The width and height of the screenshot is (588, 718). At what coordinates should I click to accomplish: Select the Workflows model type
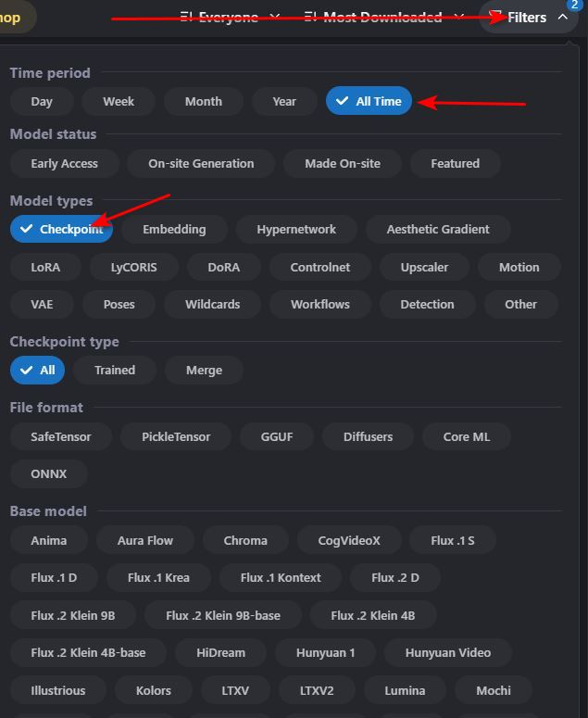coord(319,304)
